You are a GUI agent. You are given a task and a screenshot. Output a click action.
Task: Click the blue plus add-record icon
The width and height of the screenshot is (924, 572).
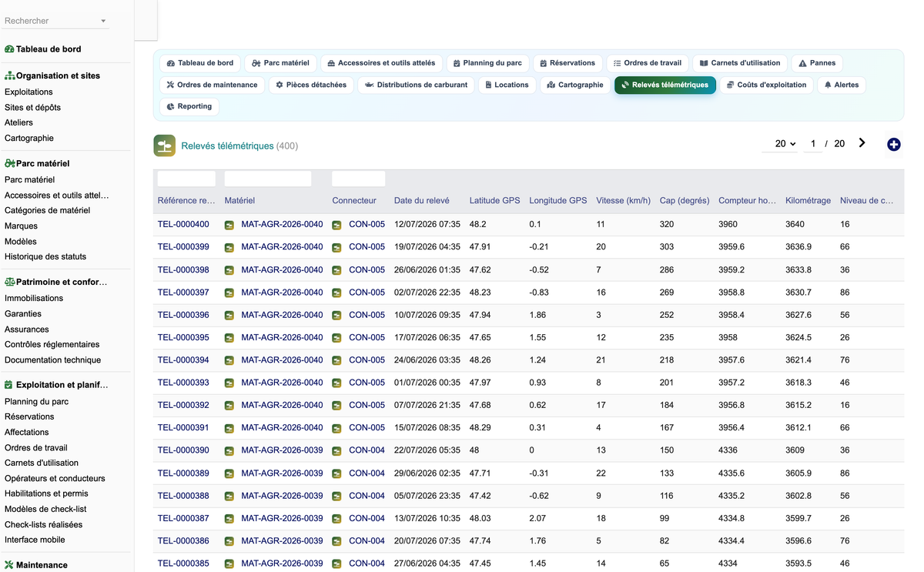click(x=894, y=144)
